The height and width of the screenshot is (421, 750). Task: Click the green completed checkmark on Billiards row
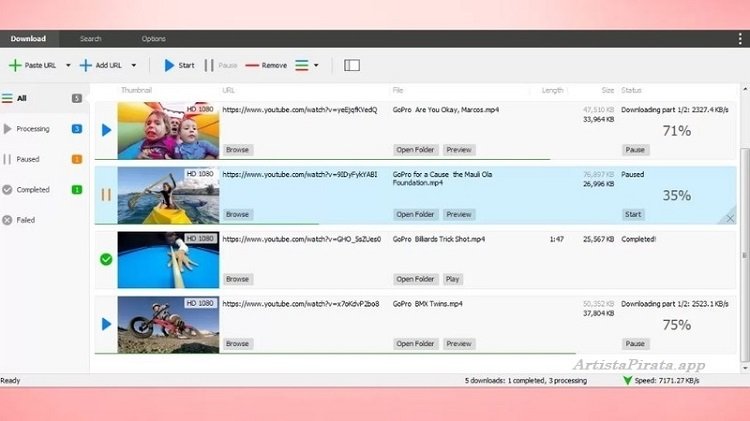(x=106, y=259)
